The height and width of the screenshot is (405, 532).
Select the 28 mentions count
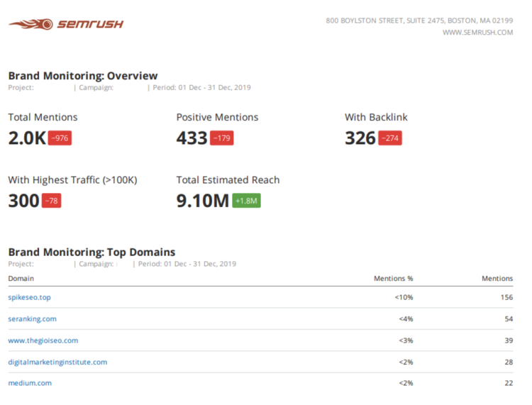pyautogui.click(x=509, y=362)
